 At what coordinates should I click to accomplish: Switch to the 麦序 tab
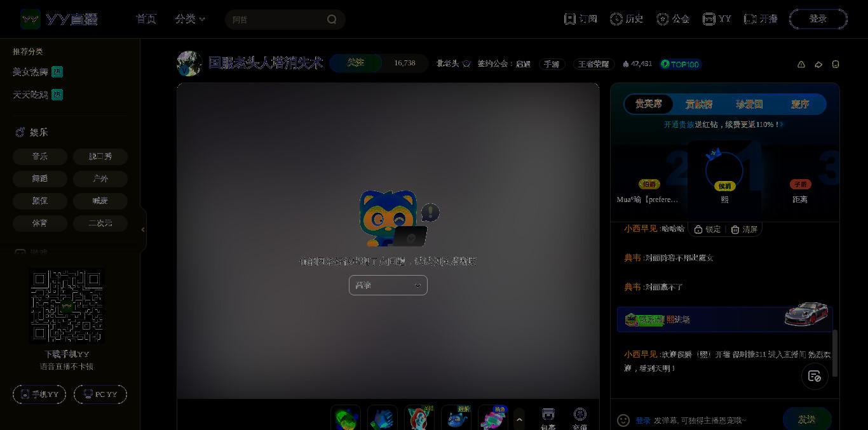799,104
